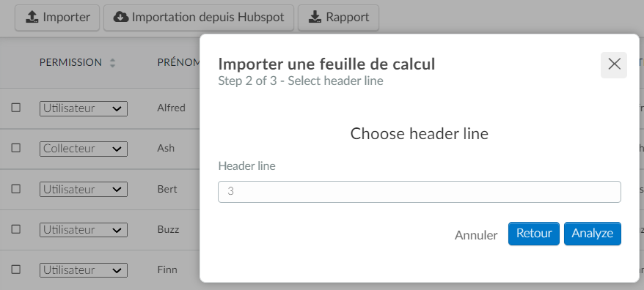Click the PRÉNOM column header

(179, 63)
